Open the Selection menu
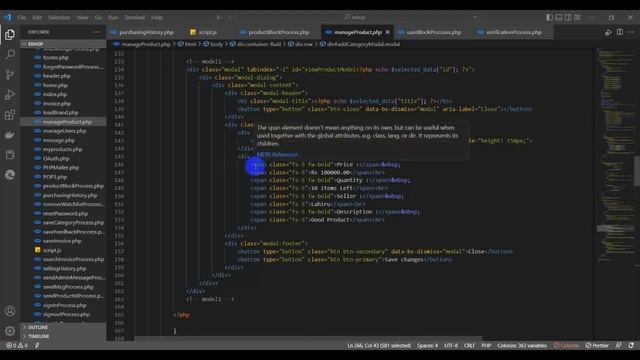 pos(59,18)
